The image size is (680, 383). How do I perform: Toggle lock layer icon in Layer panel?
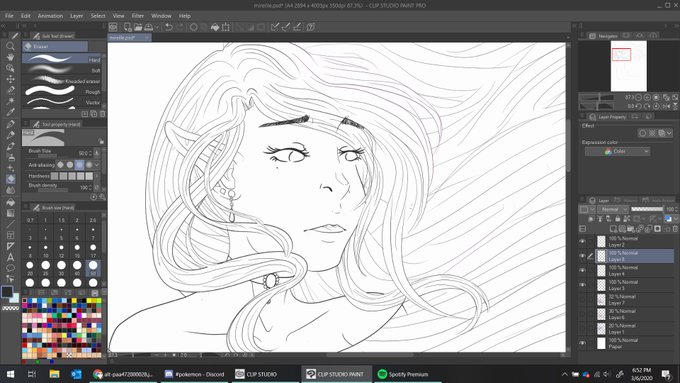tap(618, 219)
